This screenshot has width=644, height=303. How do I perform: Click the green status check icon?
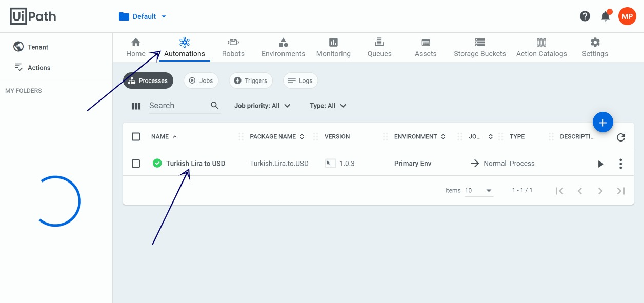157,163
